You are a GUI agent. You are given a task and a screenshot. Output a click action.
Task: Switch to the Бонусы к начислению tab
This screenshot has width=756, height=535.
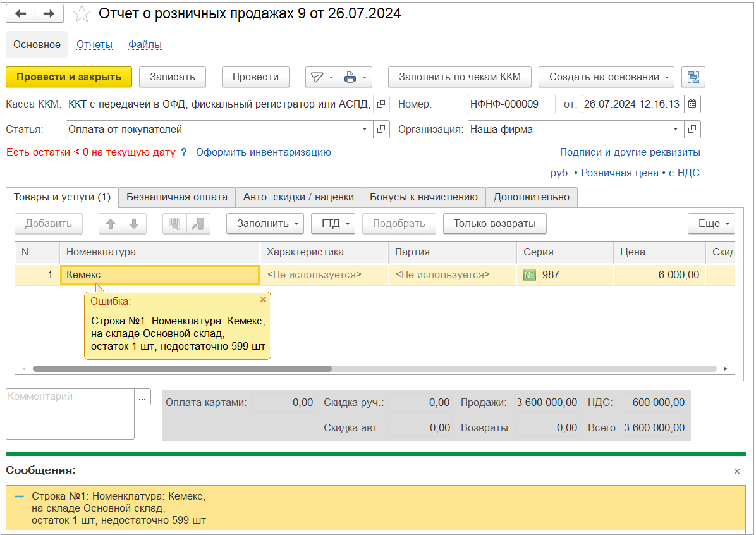[x=424, y=197]
